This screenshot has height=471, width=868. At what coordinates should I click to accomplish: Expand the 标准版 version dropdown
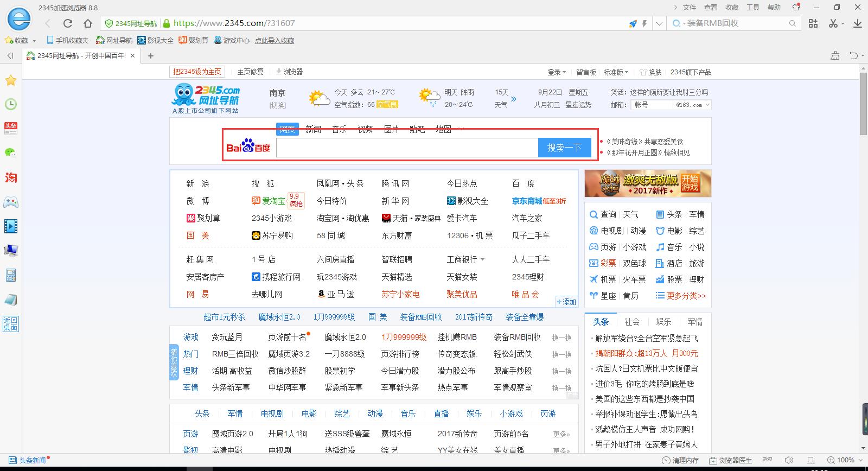tap(616, 72)
